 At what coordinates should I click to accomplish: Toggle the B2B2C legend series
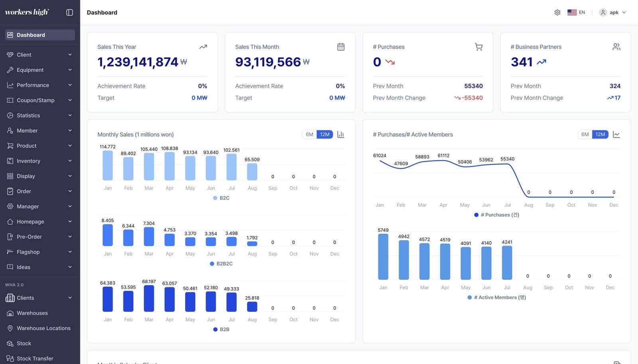(221, 264)
